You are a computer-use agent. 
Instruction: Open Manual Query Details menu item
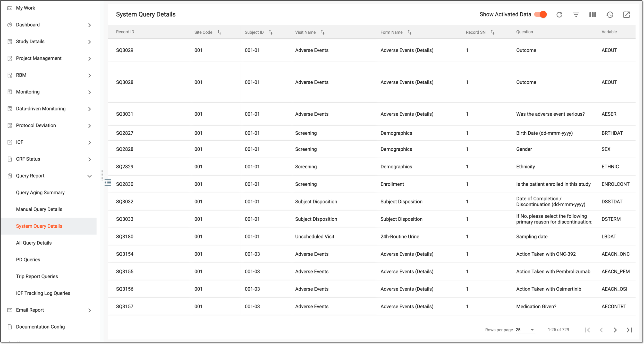pyautogui.click(x=39, y=209)
